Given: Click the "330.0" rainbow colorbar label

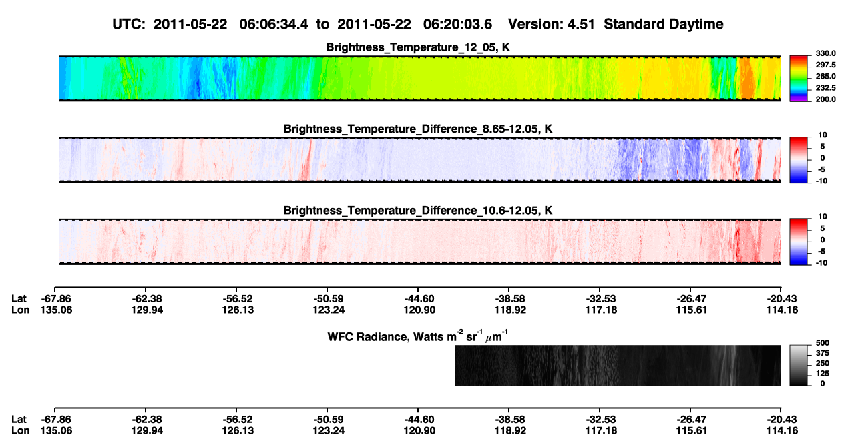Looking at the screenshot, I should [825, 53].
